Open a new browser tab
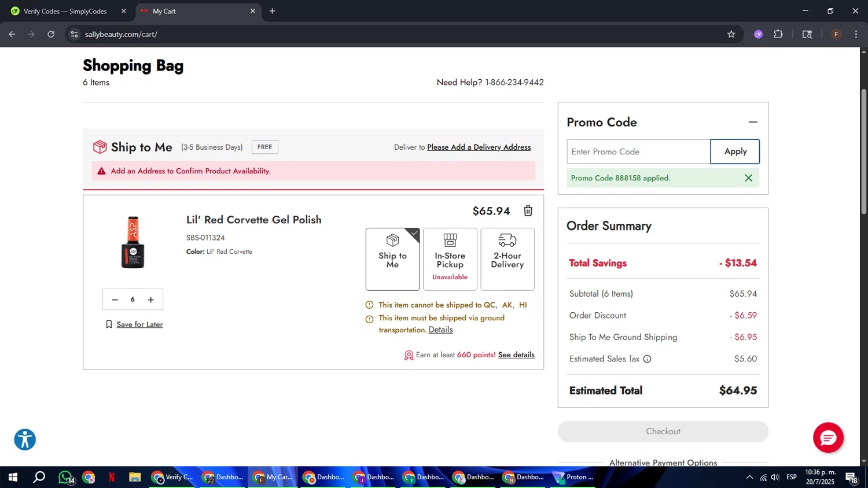 click(x=272, y=11)
